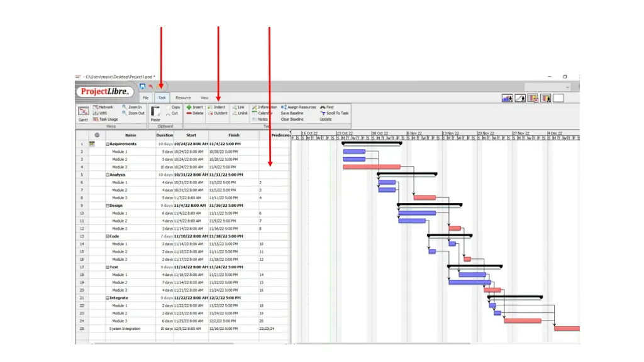
Task: Open the File menu tab
Action: tap(145, 98)
